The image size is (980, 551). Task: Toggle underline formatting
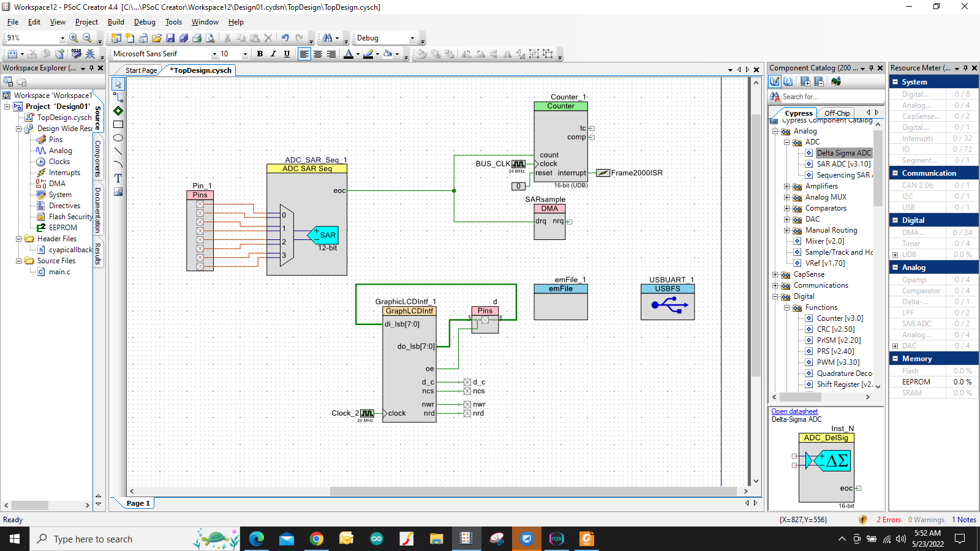coord(287,54)
